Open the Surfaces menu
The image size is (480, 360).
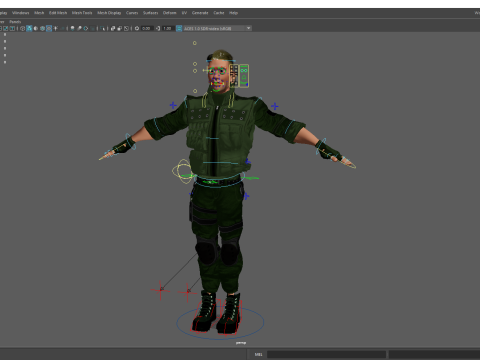pyautogui.click(x=150, y=13)
